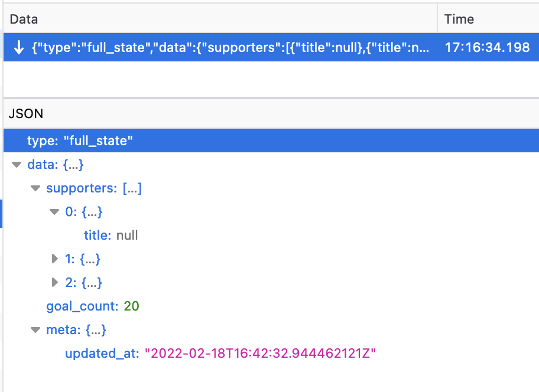The height and width of the screenshot is (392, 539).
Task: Collapse supporters item 0
Action: tap(54, 211)
